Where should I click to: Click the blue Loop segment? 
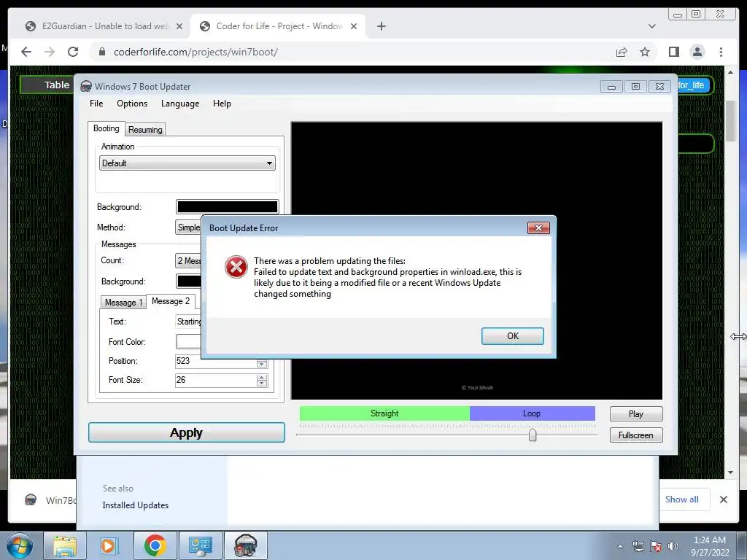pyautogui.click(x=532, y=413)
